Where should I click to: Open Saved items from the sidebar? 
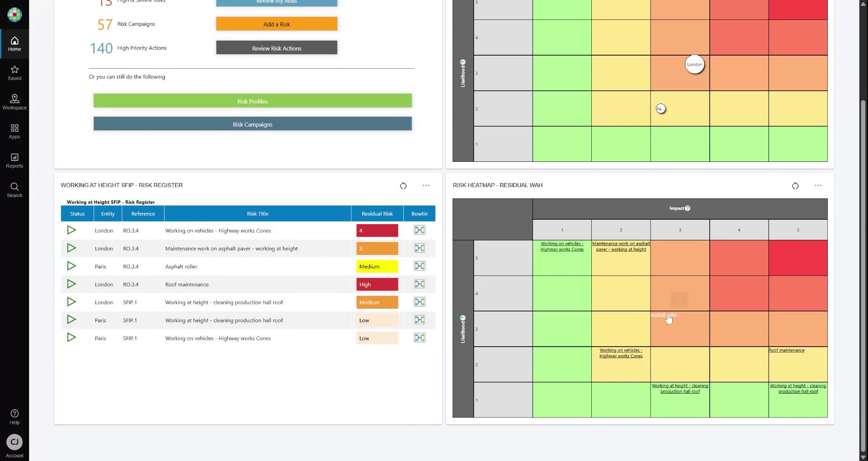pyautogui.click(x=14, y=72)
